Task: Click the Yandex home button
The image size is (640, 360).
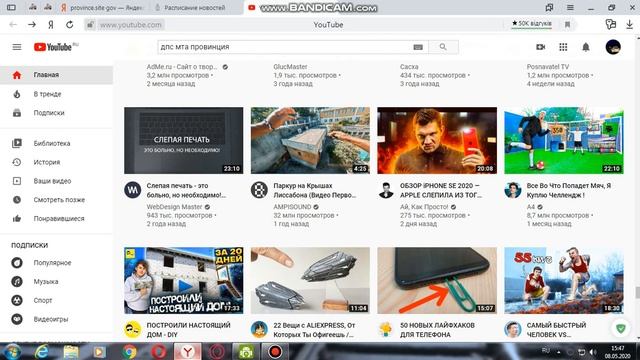Action: coord(51,24)
